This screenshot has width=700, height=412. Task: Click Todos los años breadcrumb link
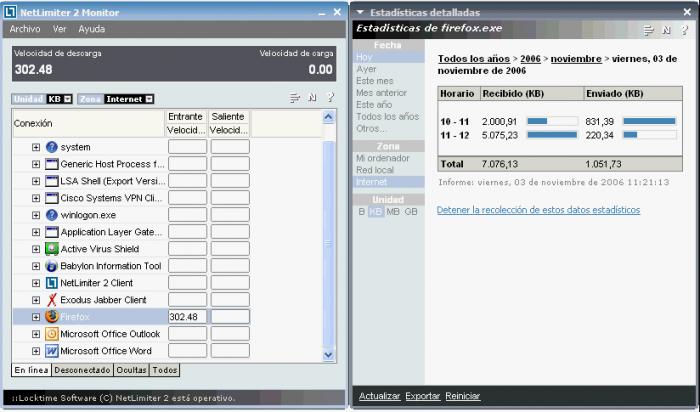coord(474,58)
